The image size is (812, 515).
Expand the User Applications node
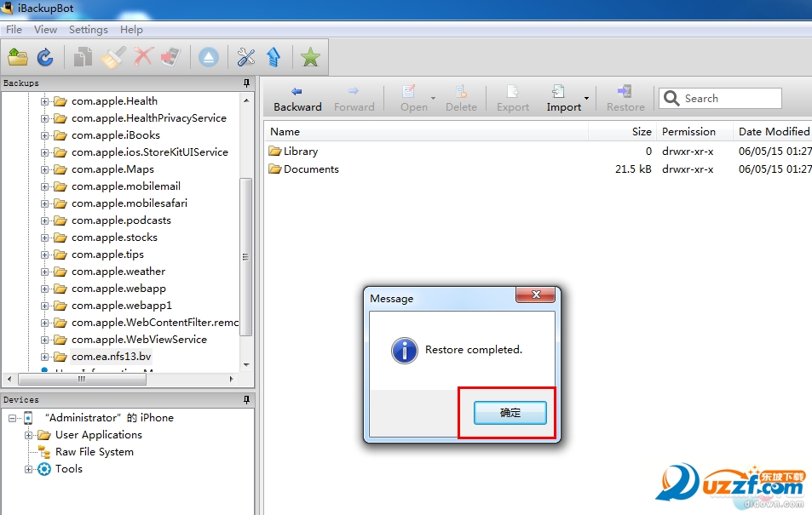coord(28,435)
